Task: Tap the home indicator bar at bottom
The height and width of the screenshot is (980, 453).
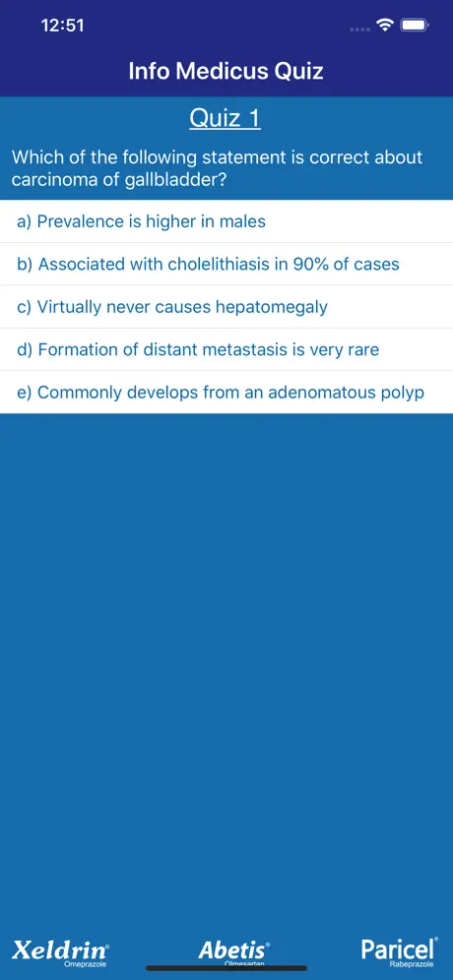Action: pyautogui.click(x=226, y=968)
